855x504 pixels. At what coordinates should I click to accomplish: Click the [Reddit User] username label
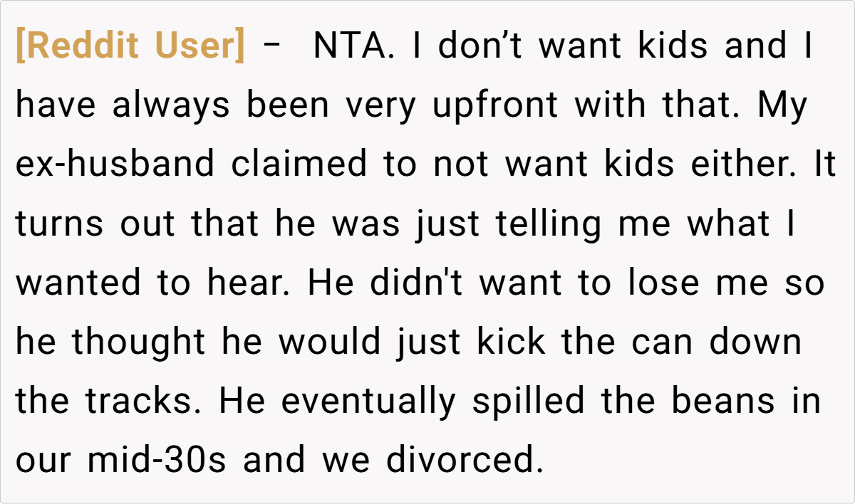click(x=130, y=47)
